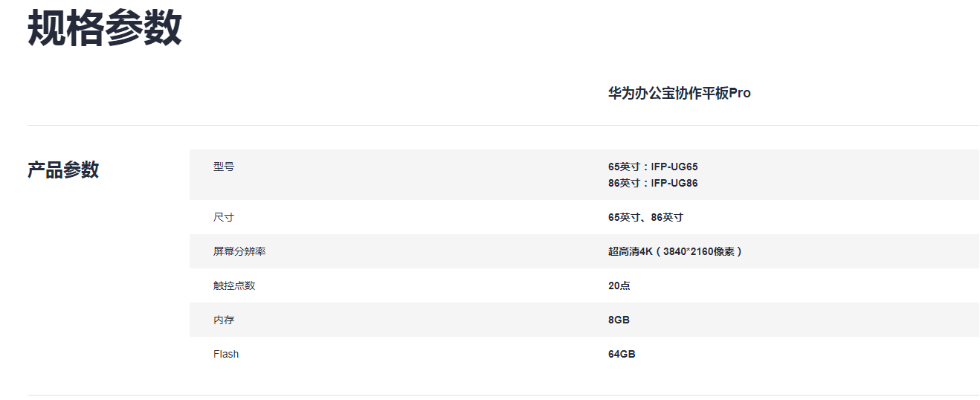The width and height of the screenshot is (980, 400).
Task: Click the 产品参数 section title
Action: tap(63, 170)
